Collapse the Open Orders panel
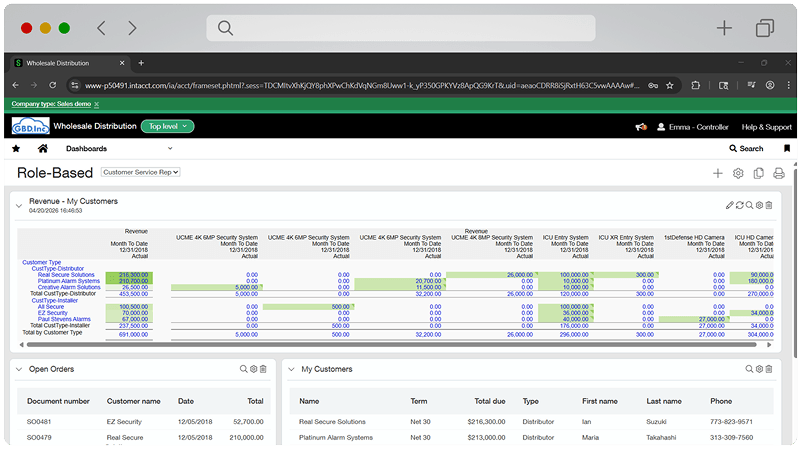 pos(19,369)
